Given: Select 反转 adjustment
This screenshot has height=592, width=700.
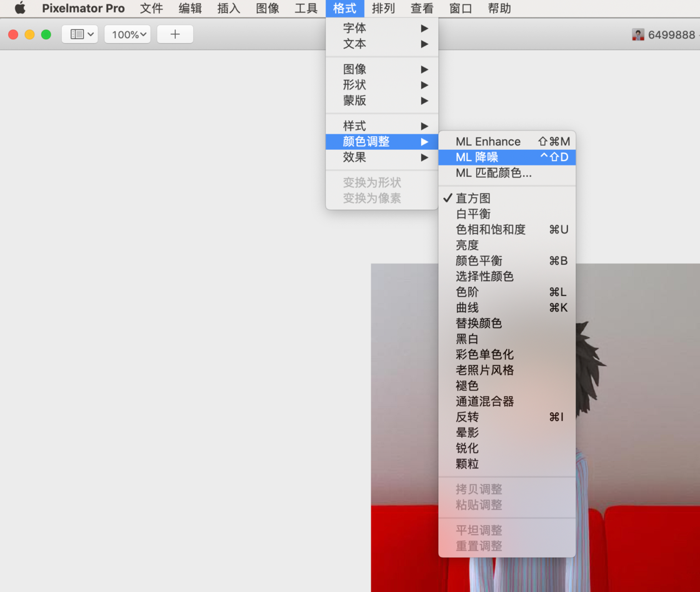Looking at the screenshot, I should pyautogui.click(x=507, y=417).
